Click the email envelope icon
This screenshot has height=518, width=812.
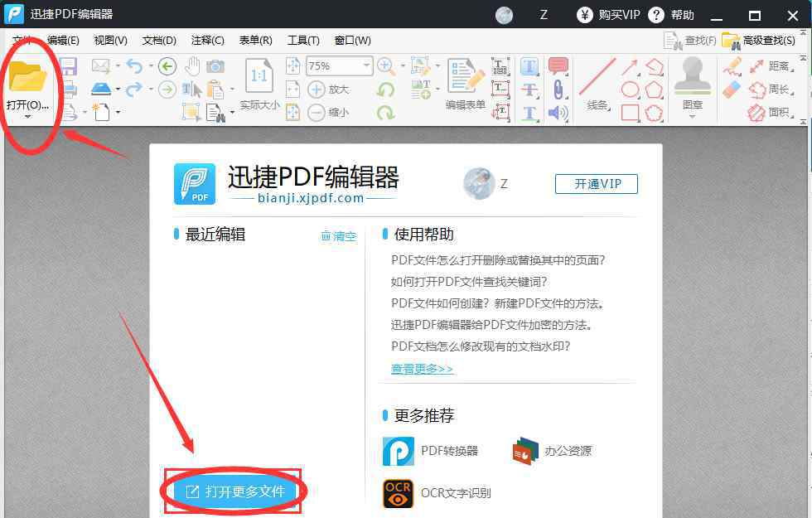click(100, 65)
